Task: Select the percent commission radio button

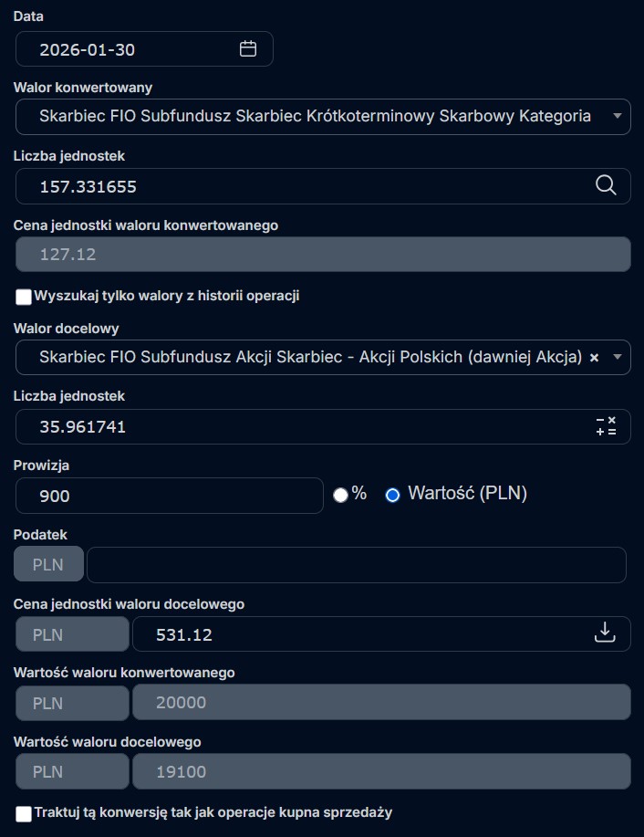Action: (x=341, y=495)
